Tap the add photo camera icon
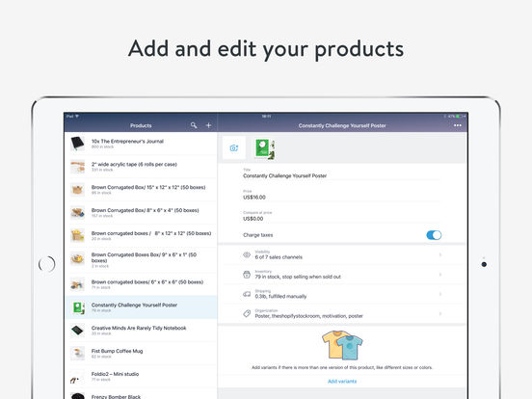Image resolution: width=532 pixels, height=399 pixels. coord(234,147)
